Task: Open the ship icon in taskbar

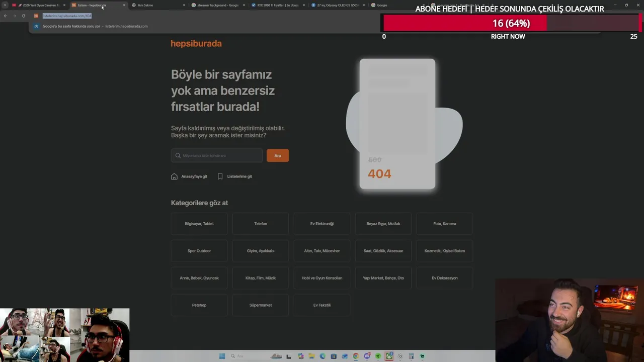Action: [x=276, y=356]
